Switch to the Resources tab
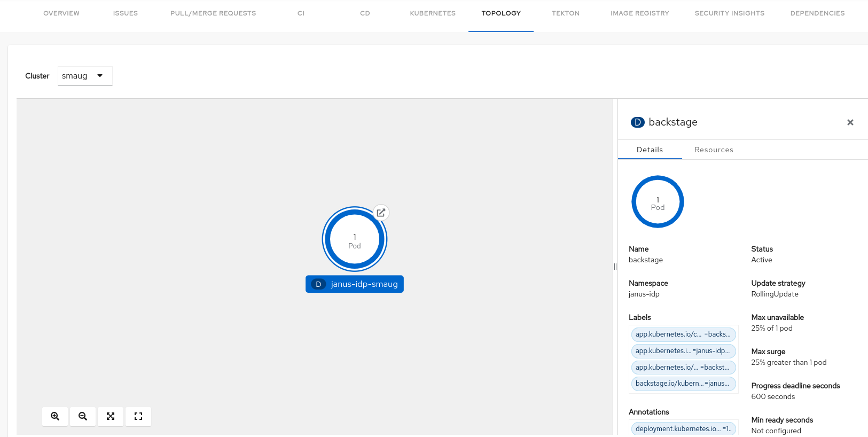 (x=713, y=150)
